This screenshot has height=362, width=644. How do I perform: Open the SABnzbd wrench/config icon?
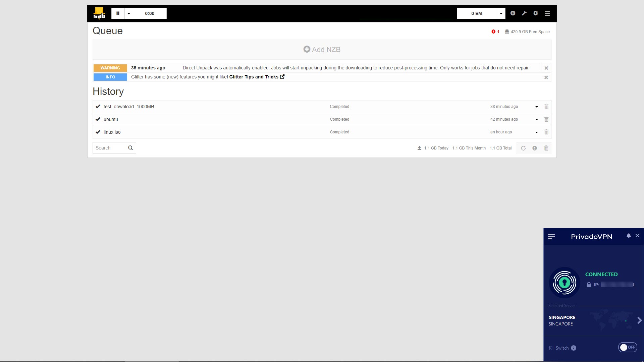[525, 13]
